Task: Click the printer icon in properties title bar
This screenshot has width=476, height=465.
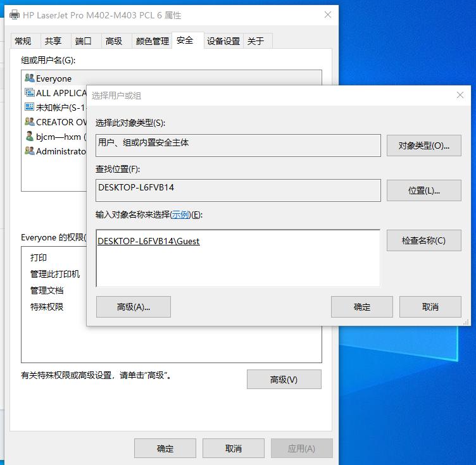Action: click(15, 15)
